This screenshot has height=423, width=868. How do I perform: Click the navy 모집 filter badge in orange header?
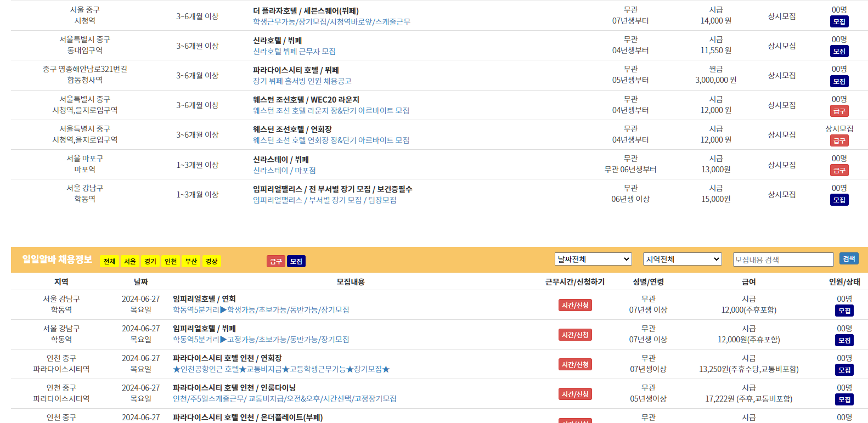tap(296, 262)
